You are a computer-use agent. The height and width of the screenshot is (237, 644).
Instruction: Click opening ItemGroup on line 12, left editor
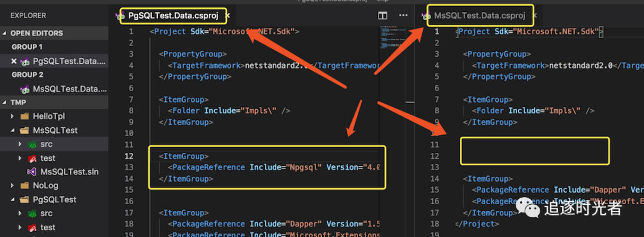click(x=184, y=156)
